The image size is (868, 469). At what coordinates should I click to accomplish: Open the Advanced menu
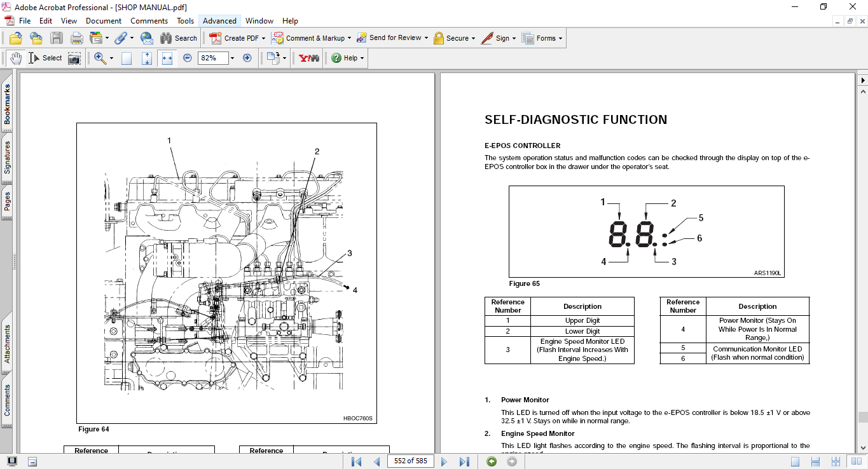click(x=219, y=21)
